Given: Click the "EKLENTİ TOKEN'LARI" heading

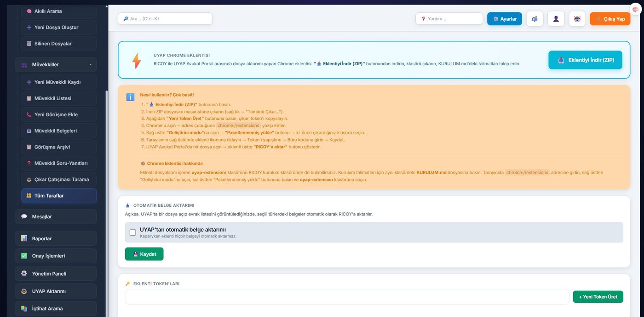Looking at the screenshot, I should (156, 284).
